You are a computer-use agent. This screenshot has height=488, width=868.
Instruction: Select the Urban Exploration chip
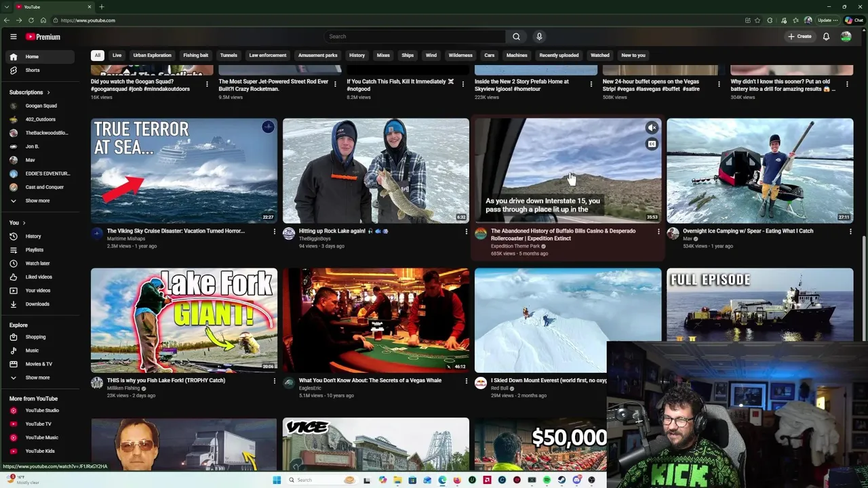pyautogui.click(x=152, y=56)
